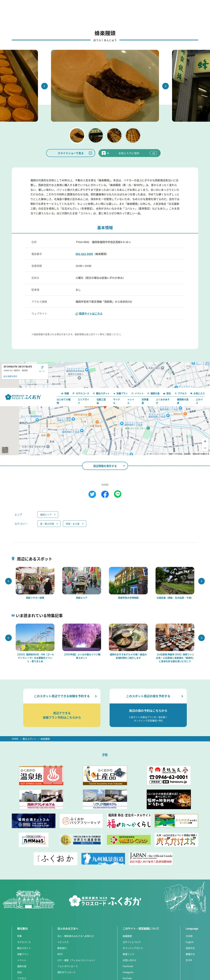Open the Golden Week events feature article

click(35, 643)
